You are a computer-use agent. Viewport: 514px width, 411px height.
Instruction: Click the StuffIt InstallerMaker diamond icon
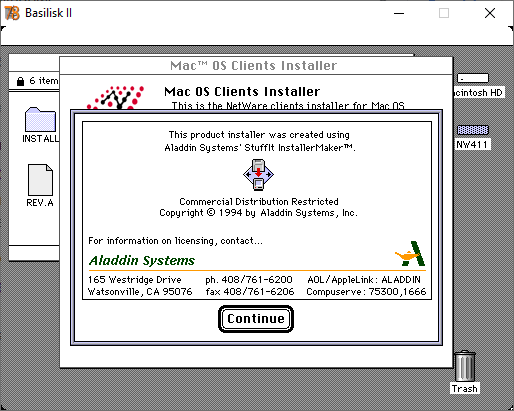point(258,175)
